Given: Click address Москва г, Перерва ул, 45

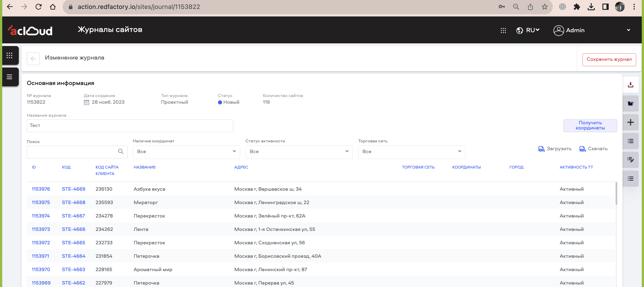Looking at the screenshot, I should point(264,283).
